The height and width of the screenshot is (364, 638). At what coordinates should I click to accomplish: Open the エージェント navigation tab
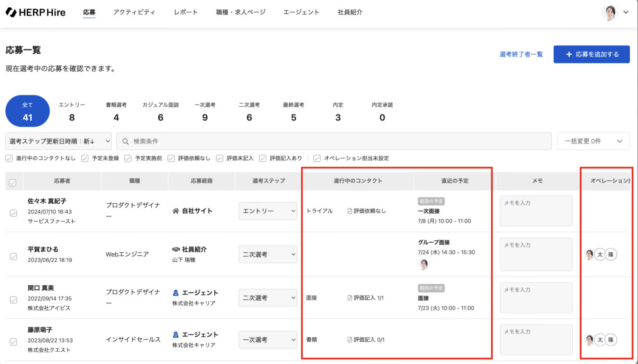tap(301, 12)
